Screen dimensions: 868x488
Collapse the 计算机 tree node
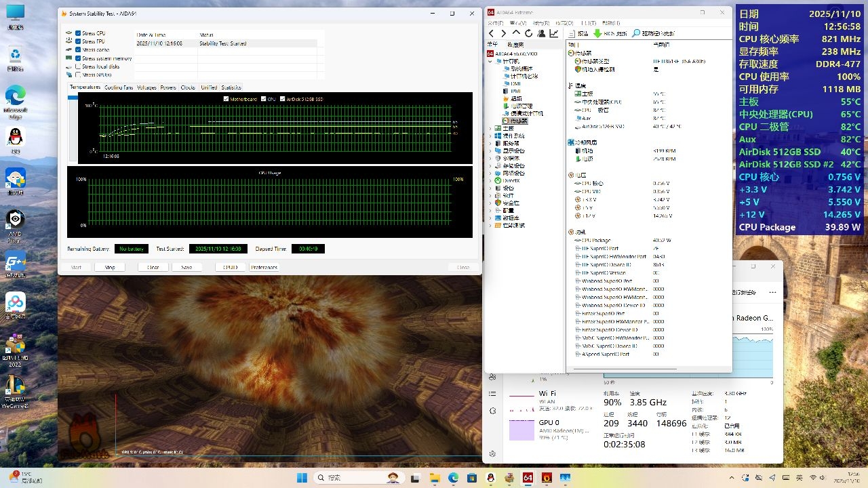click(x=491, y=61)
